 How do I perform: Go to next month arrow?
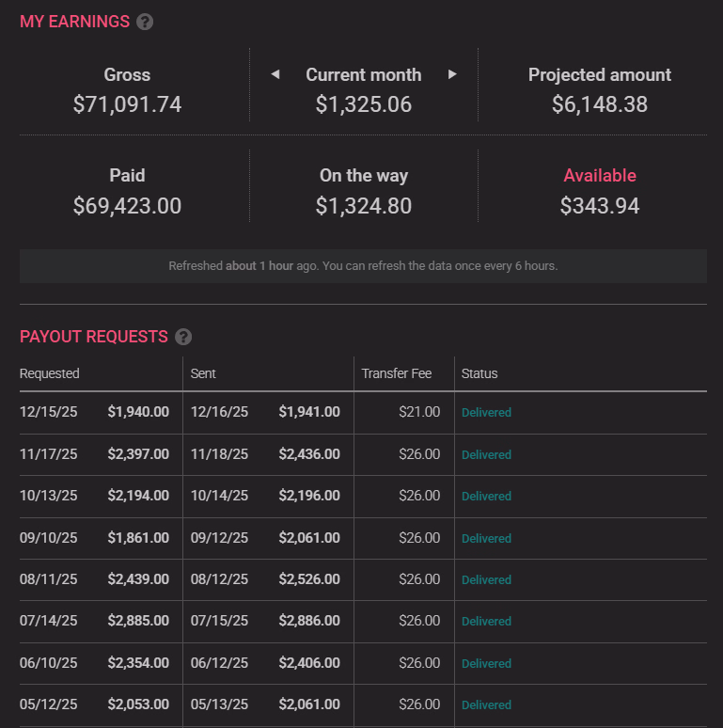(452, 74)
